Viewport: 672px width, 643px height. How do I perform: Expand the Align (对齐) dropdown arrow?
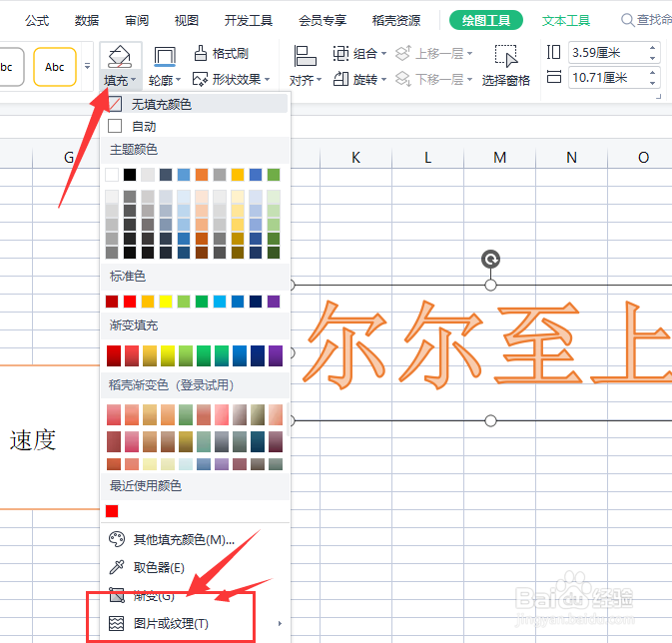click(319, 80)
